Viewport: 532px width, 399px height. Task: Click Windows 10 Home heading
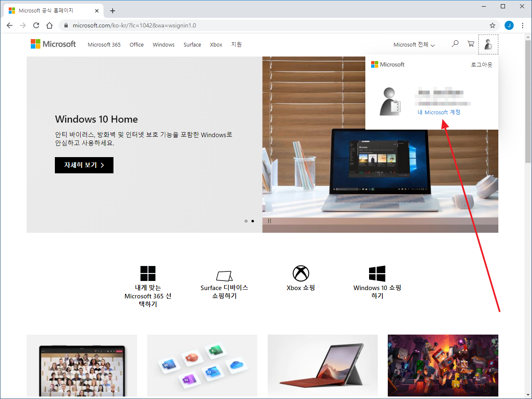point(96,119)
